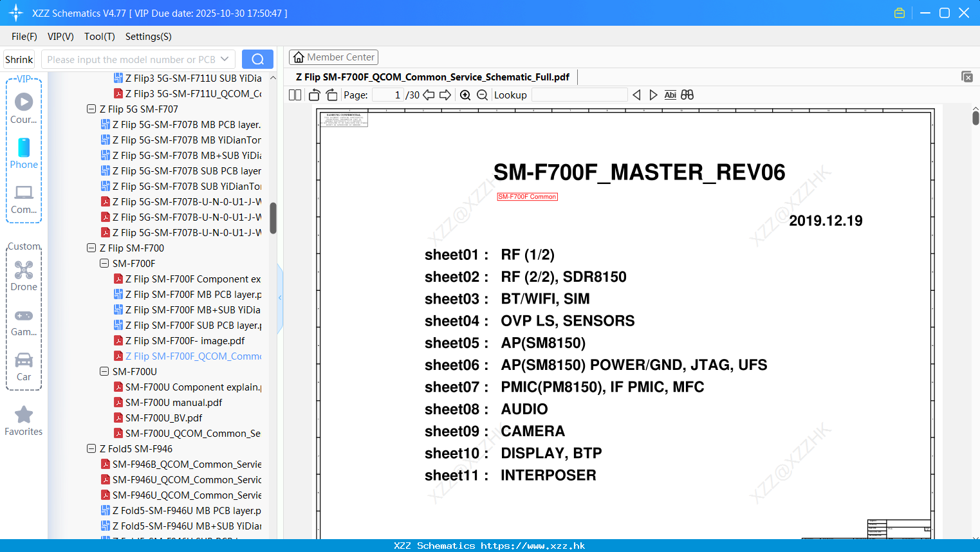Open SM-F700U_BV.pdf
The image size is (980, 552).
pos(158,418)
